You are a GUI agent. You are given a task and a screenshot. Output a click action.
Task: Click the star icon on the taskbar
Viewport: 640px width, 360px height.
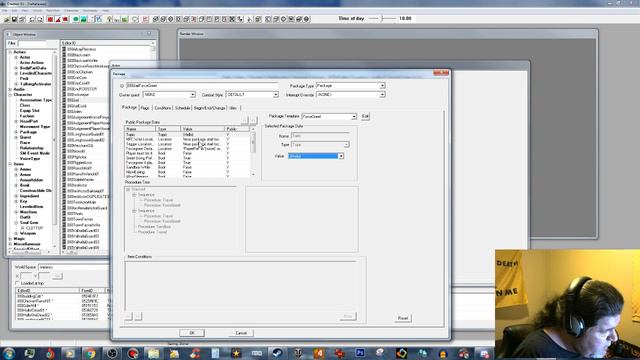tap(236, 353)
